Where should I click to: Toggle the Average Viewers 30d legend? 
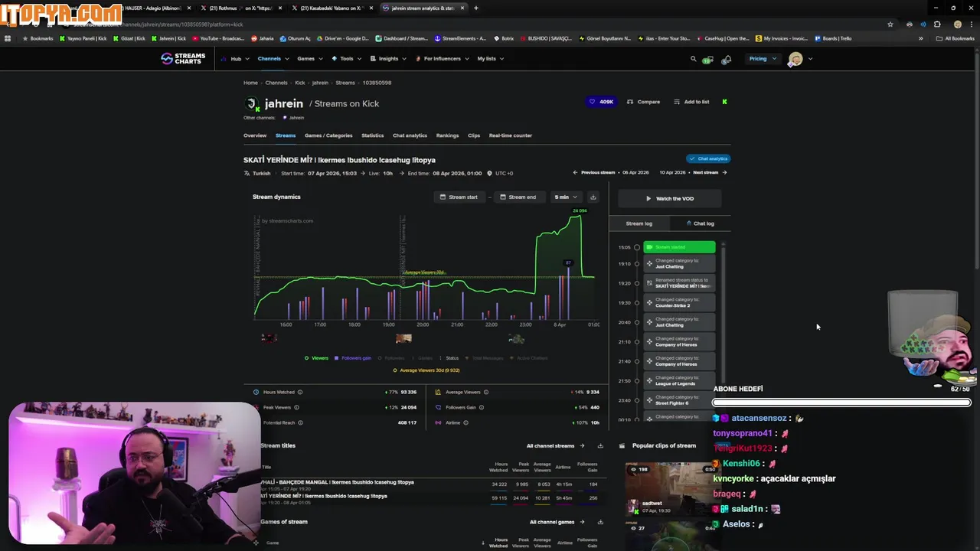(x=426, y=370)
